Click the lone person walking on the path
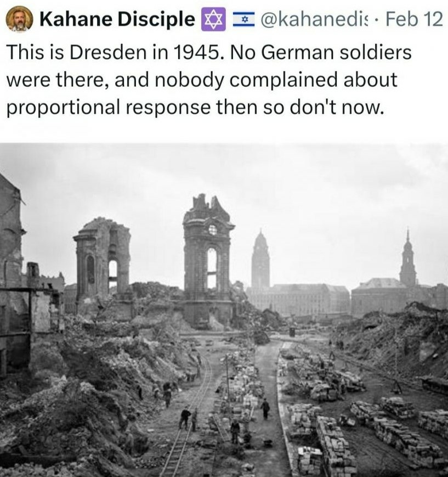 pos(265,408)
